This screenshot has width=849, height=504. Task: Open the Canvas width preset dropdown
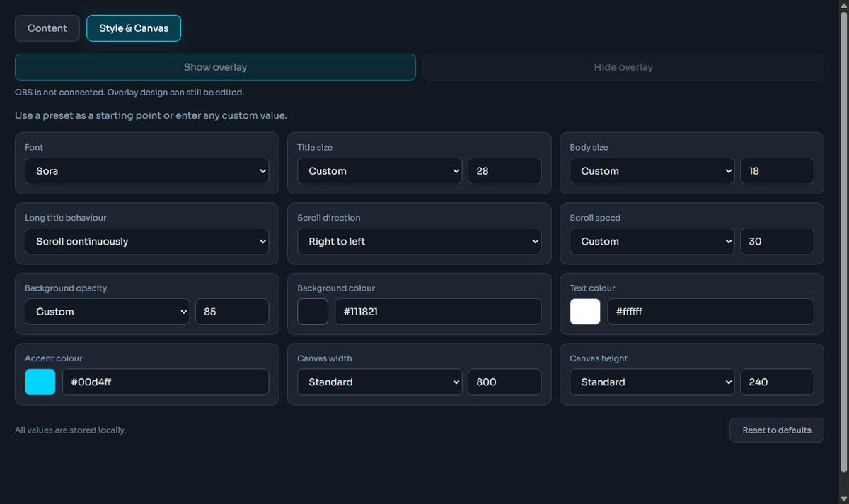click(380, 382)
